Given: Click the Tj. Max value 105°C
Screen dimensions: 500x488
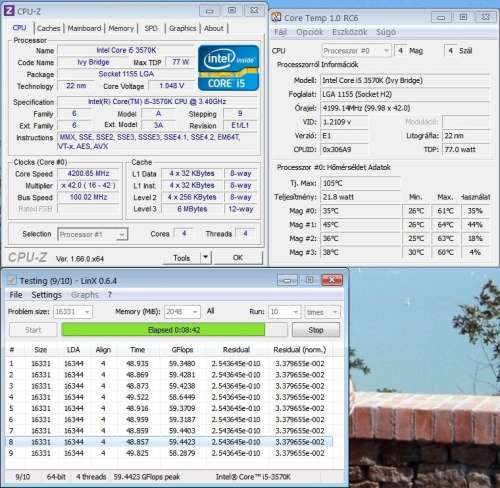Looking at the screenshot, I should pos(360,183).
